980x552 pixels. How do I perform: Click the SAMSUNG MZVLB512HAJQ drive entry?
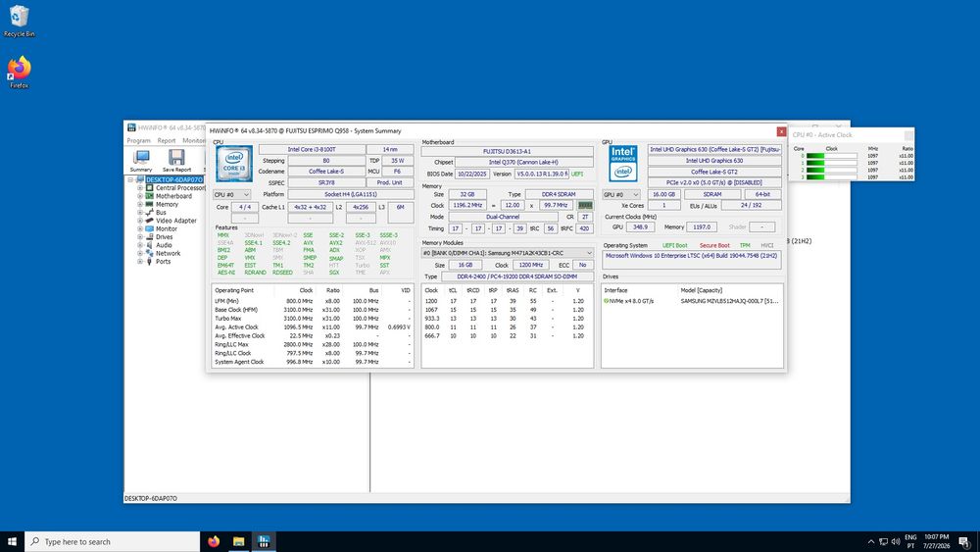pyautogui.click(x=729, y=301)
